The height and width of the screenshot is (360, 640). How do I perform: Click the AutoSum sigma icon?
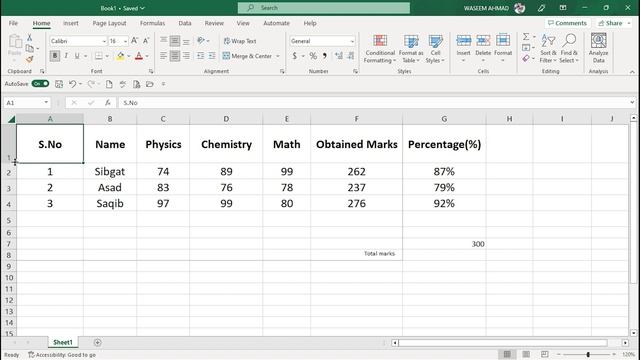click(x=526, y=37)
